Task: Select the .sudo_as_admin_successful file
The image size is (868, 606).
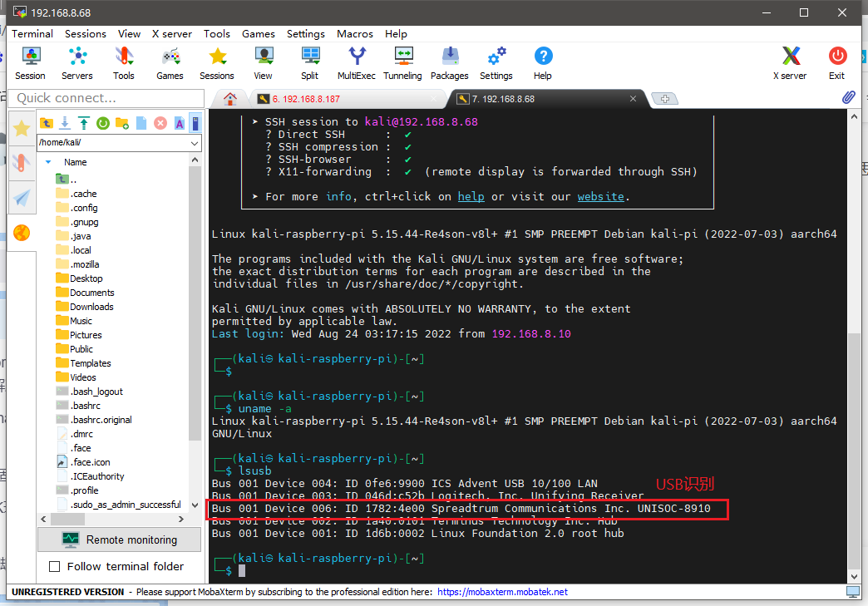Action: point(118,505)
